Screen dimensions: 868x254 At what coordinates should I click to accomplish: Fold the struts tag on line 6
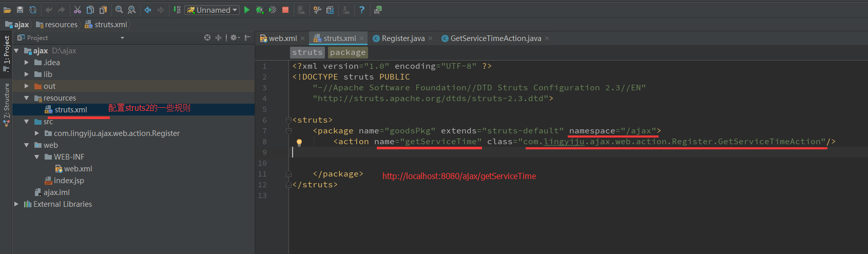coord(288,120)
